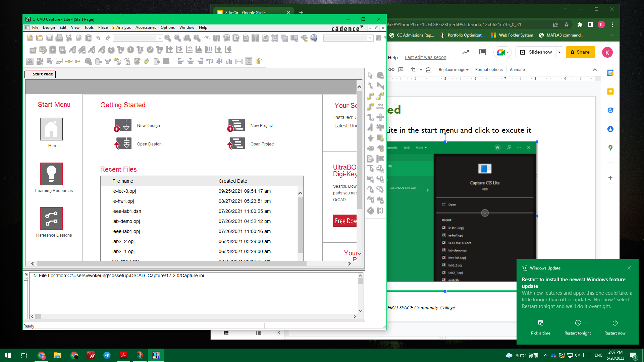Select the Place Net Alias abc tool
Image resolution: width=644 pixels, height=362 pixels.
point(380,107)
